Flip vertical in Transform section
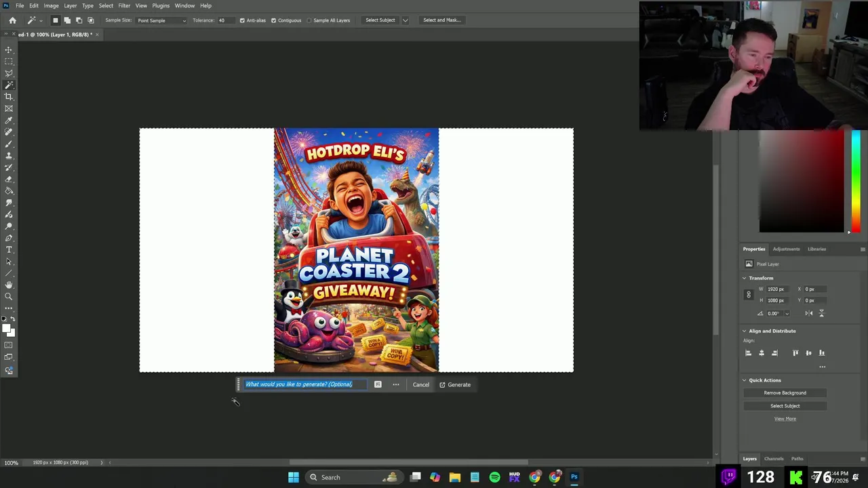The height and width of the screenshot is (488, 868). point(821,313)
